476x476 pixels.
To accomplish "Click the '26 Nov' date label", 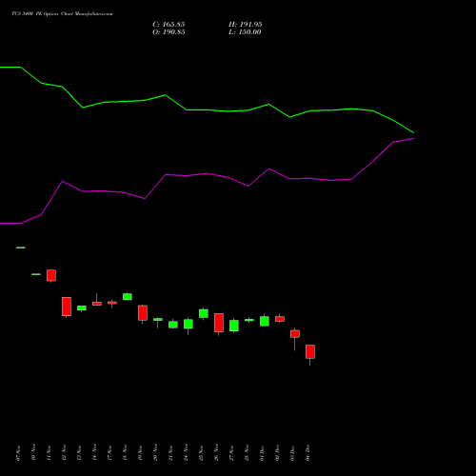I will pyautogui.click(x=216, y=453).
